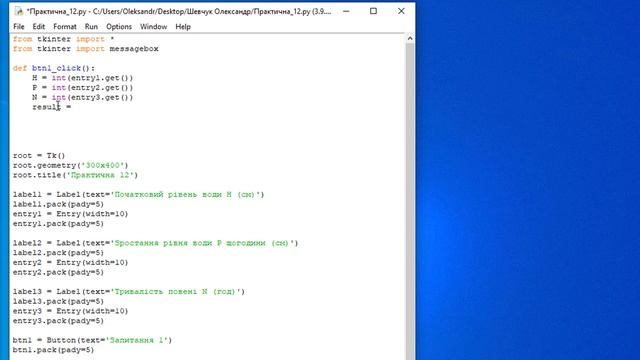
Task: Click the scrollbar up arrow
Action: 410,38
